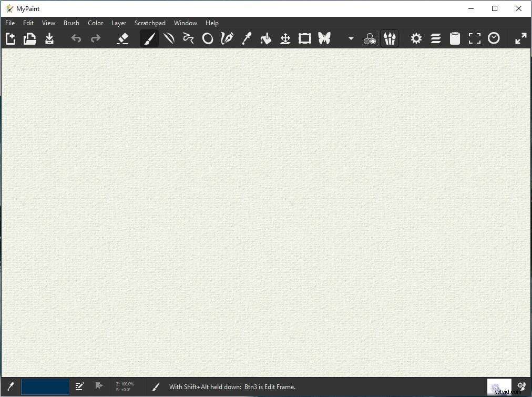
Task: Open the Brush menu
Action: 71,23
